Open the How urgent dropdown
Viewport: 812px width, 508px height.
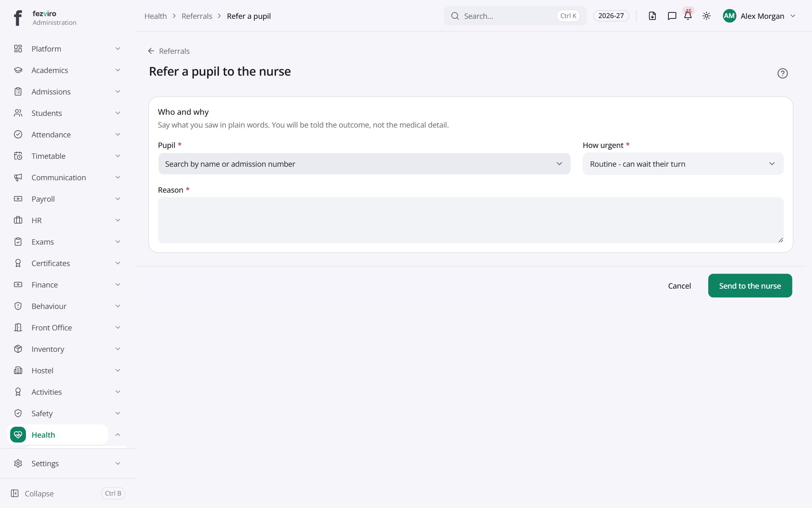pyautogui.click(x=683, y=164)
